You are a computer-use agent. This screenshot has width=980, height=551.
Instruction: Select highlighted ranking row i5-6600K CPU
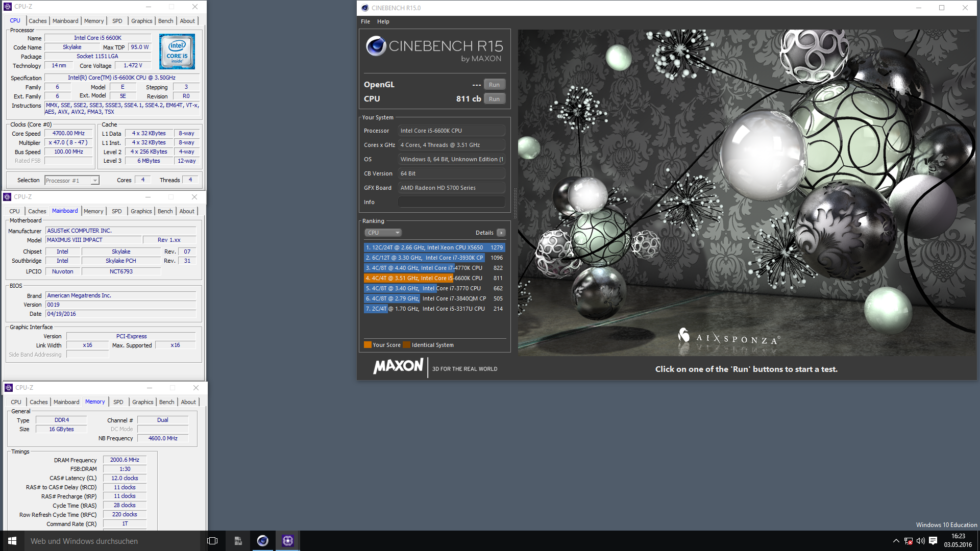coord(434,278)
